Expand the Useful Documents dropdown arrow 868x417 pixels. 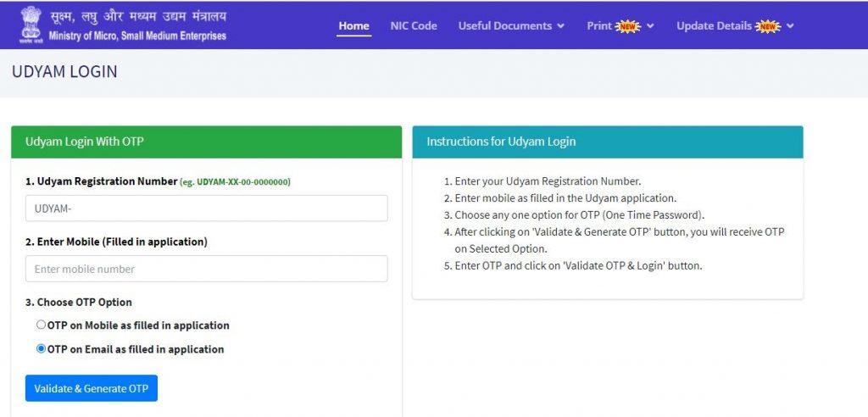(560, 26)
